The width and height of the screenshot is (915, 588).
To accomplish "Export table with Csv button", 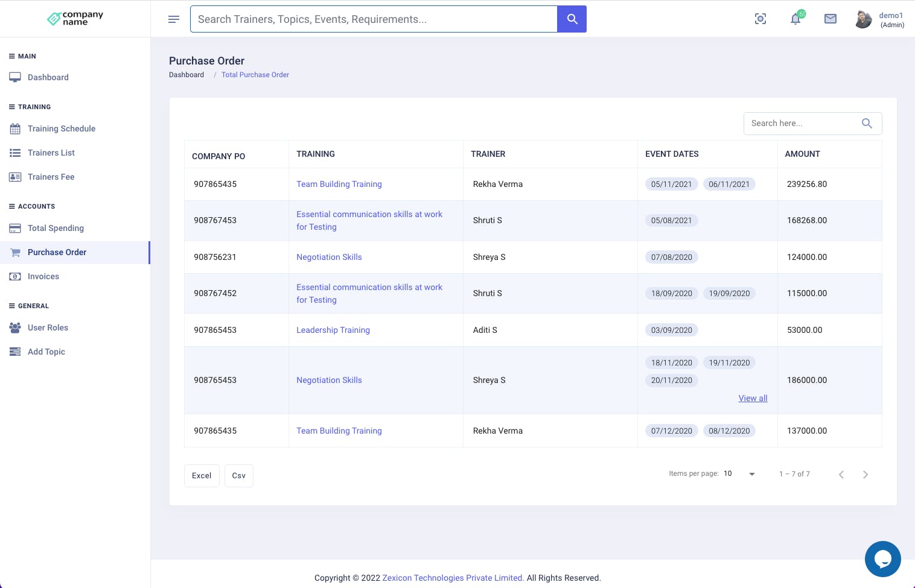I will pos(239,476).
